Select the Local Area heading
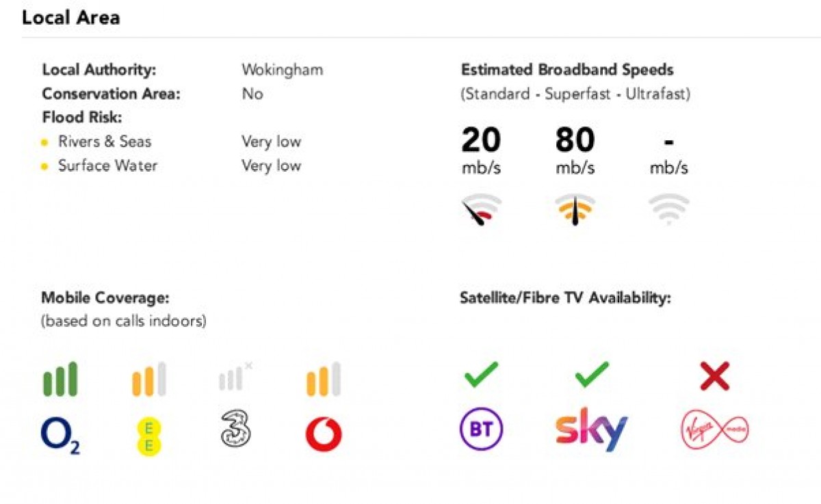 pyautogui.click(x=71, y=18)
